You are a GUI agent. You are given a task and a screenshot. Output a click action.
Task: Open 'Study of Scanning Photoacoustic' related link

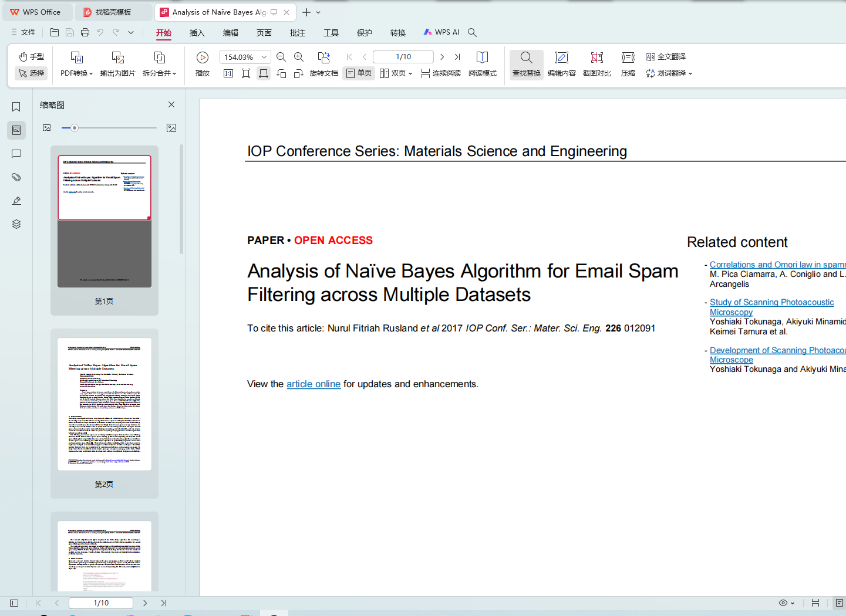click(771, 307)
